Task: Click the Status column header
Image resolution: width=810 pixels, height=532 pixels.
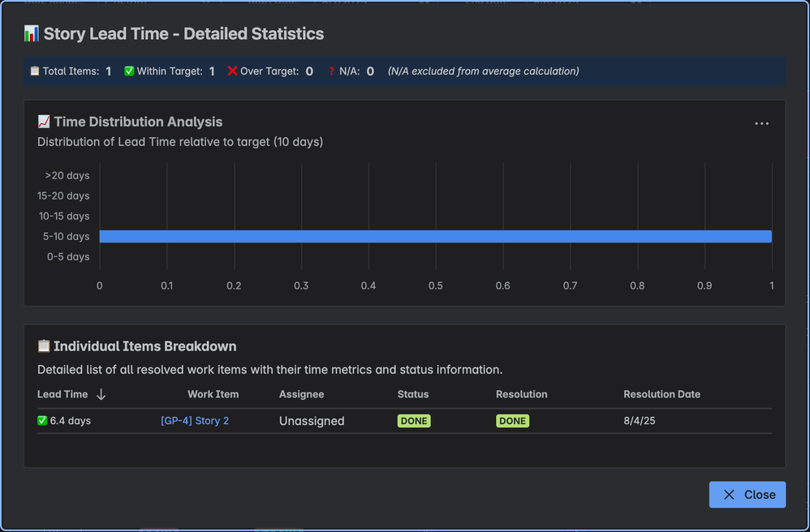Action: coord(414,395)
